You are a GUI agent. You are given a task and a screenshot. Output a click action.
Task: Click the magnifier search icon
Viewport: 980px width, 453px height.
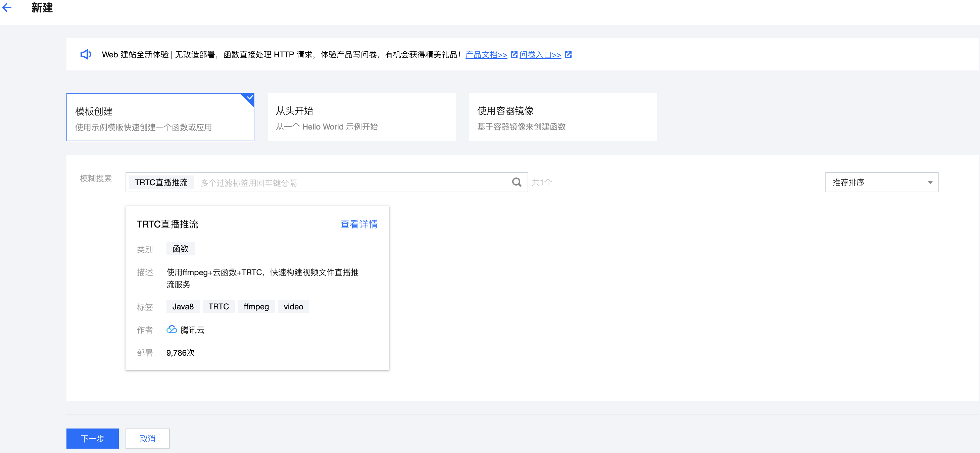tap(517, 183)
